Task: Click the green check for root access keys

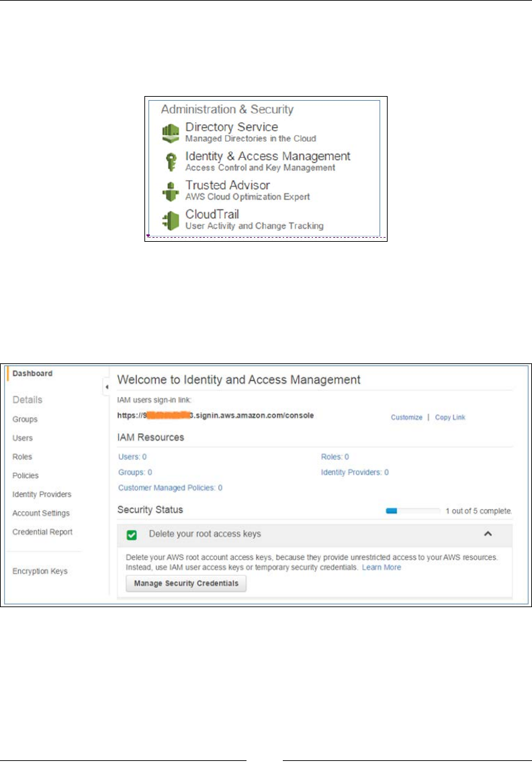Action: (x=132, y=535)
